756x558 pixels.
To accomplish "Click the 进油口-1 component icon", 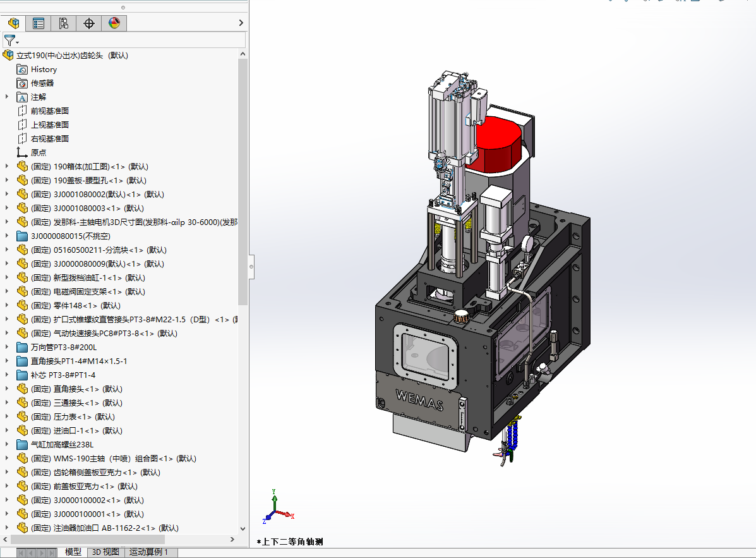I will pos(22,431).
